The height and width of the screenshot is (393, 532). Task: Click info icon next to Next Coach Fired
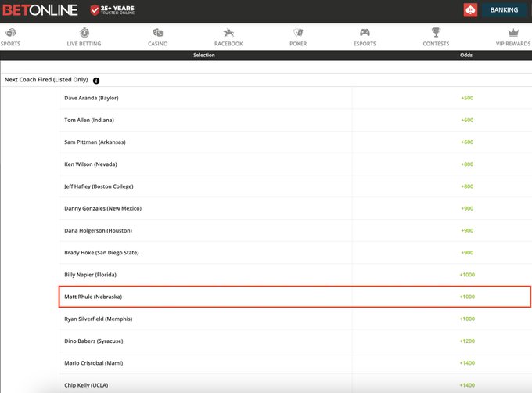click(96, 81)
